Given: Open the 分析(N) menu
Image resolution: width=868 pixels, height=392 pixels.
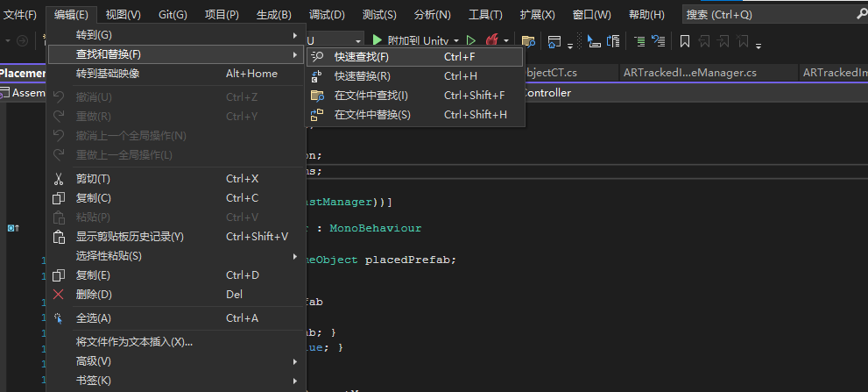Looking at the screenshot, I should point(433,15).
